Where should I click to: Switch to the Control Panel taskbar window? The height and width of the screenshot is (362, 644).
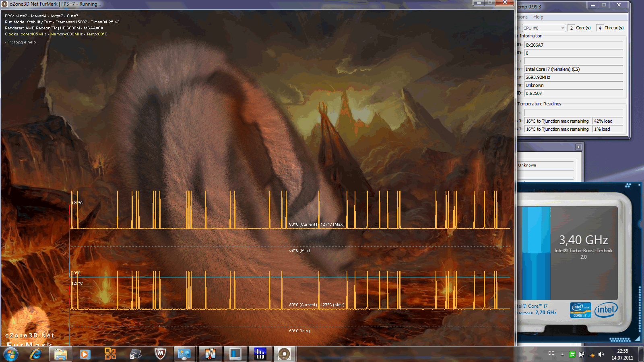point(185,354)
